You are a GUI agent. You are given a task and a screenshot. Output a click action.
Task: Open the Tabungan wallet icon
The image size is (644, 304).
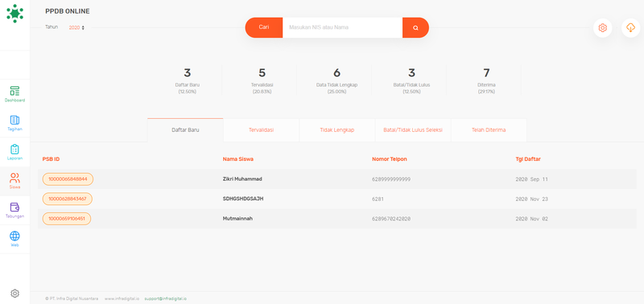point(14,210)
